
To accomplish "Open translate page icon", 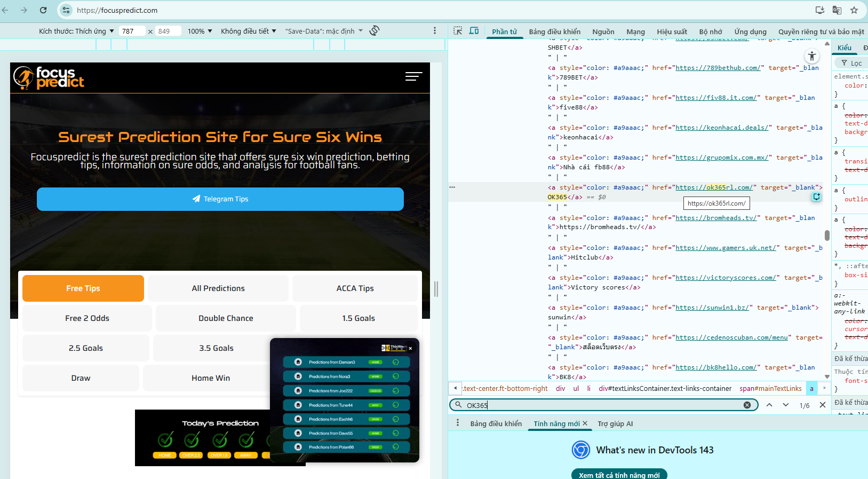I will 837,10.
